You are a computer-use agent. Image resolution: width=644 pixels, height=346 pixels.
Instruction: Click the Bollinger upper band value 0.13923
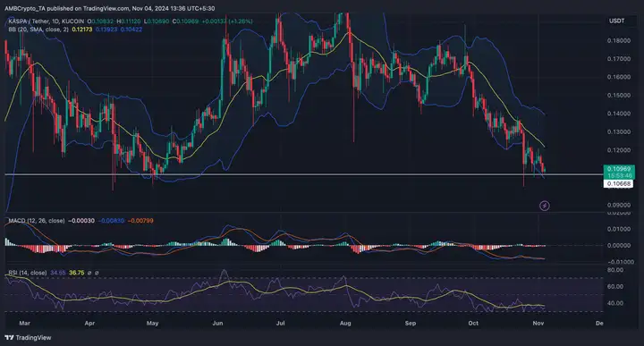pos(106,30)
